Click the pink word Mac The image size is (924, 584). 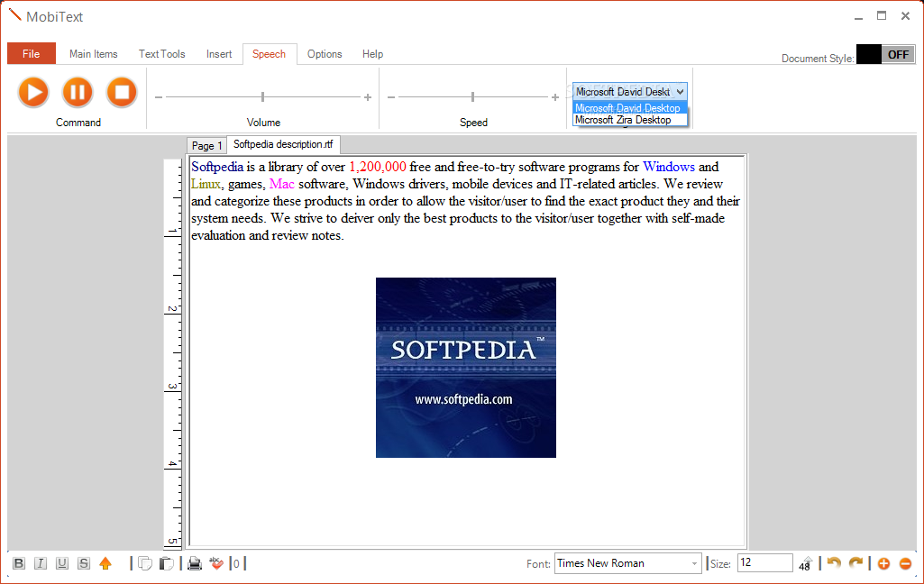(x=281, y=184)
